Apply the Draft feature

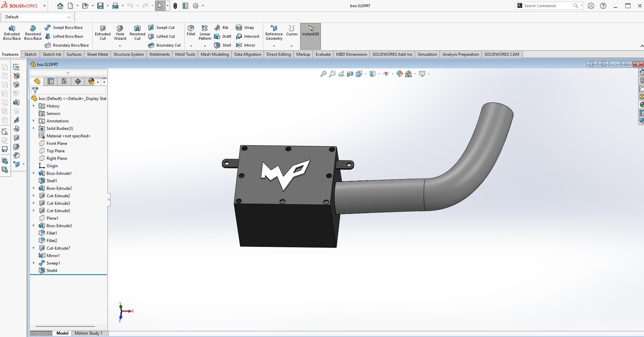click(223, 36)
